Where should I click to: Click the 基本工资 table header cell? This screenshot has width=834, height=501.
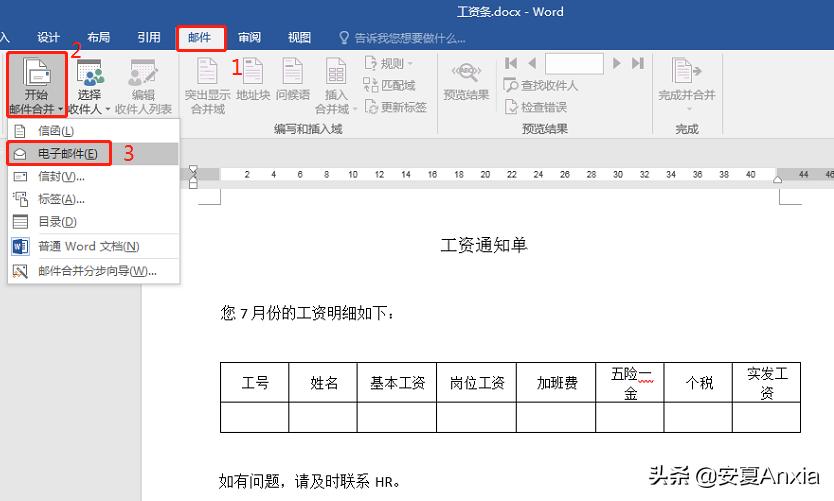pyautogui.click(x=397, y=382)
